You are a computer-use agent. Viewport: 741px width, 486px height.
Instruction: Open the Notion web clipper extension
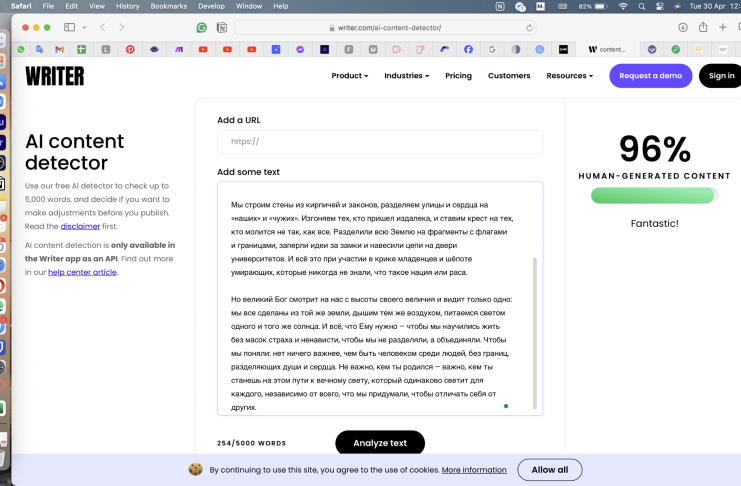221,27
